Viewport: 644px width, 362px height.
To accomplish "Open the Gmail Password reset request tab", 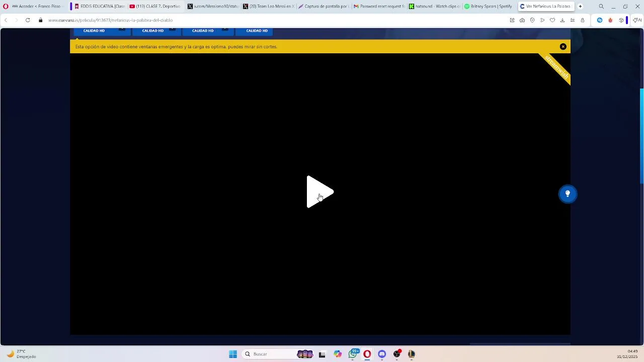I will (x=379, y=7).
